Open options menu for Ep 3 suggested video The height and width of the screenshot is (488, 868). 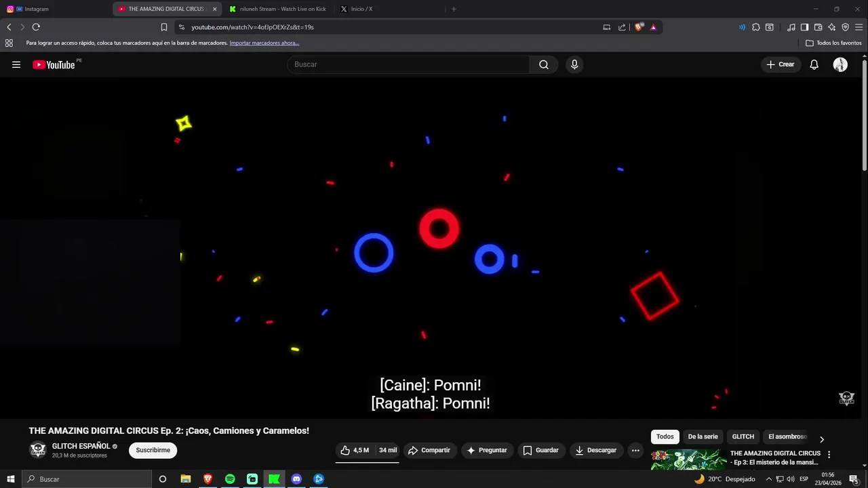click(829, 455)
